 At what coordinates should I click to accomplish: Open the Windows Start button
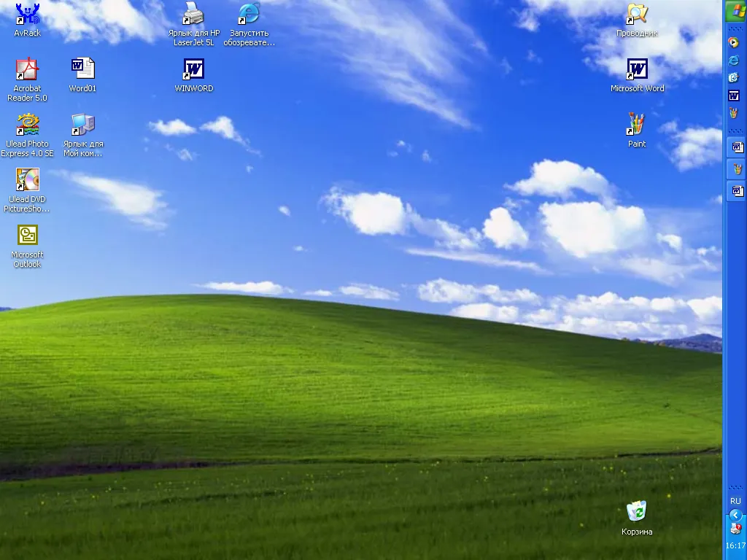[735, 10]
